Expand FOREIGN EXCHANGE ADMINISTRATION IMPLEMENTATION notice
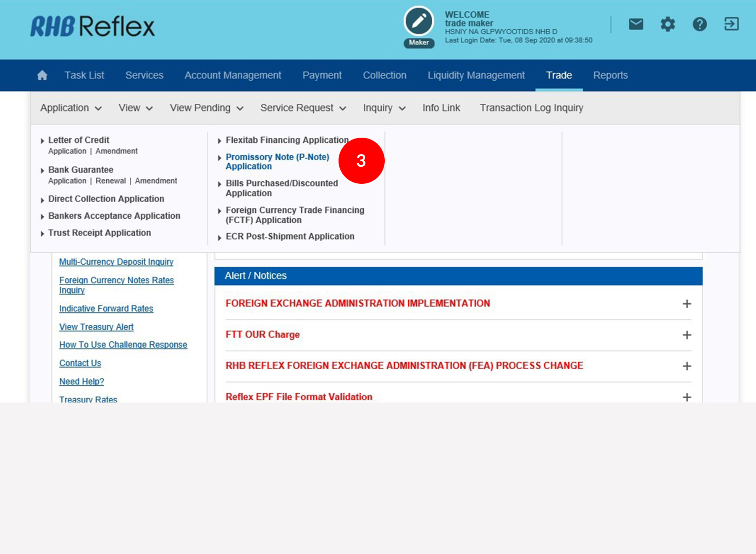 coord(687,304)
